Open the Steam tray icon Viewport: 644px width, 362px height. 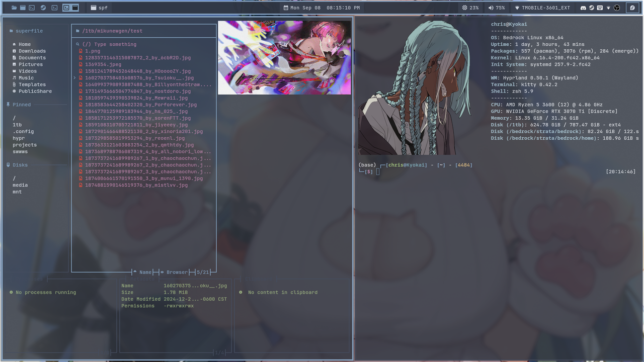592,8
